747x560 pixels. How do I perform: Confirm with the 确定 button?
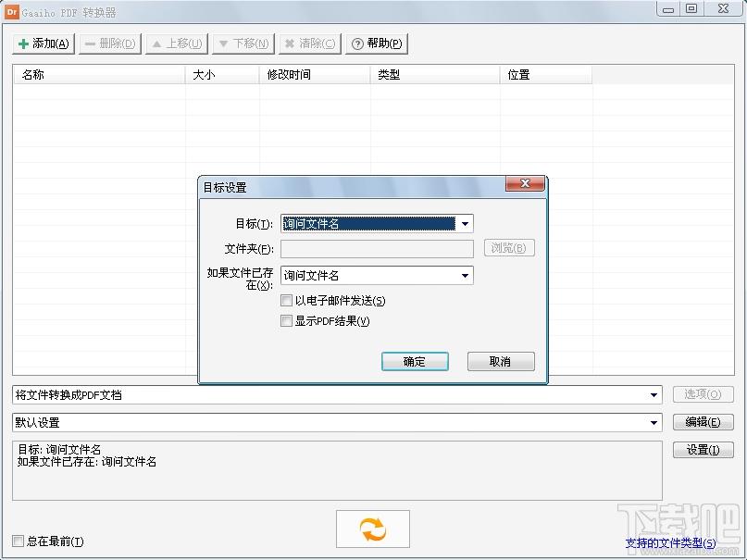click(415, 361)
